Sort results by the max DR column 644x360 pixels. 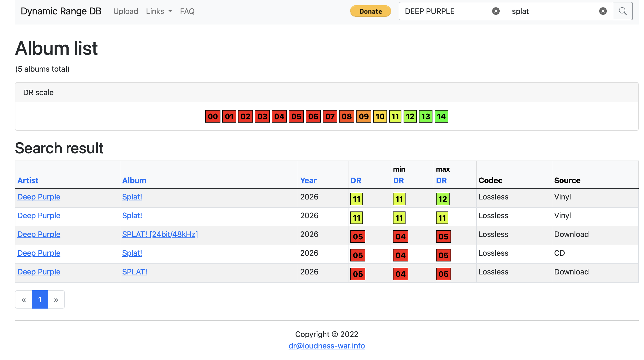pyautogui.click(x=441, y=180)
